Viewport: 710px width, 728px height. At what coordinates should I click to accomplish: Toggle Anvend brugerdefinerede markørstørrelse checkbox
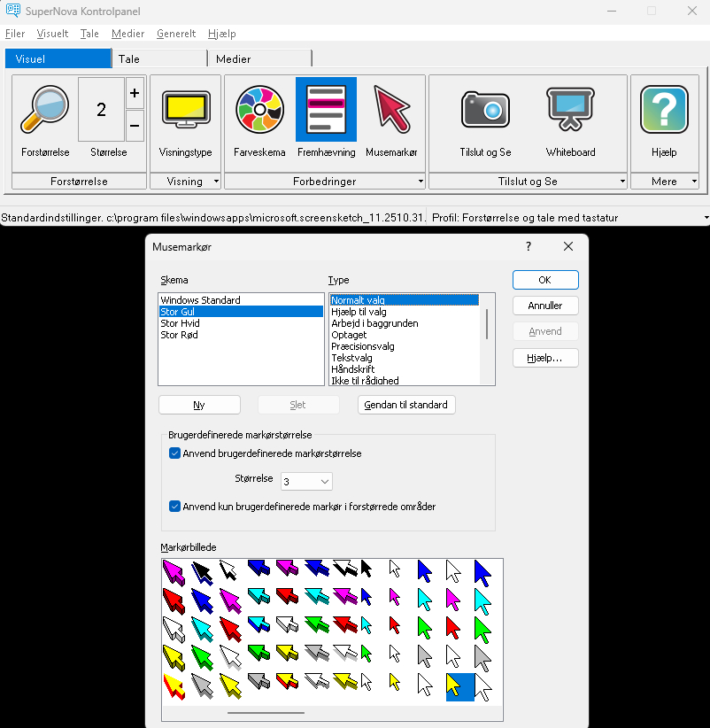pyautogui.click(x=174, y=453)
